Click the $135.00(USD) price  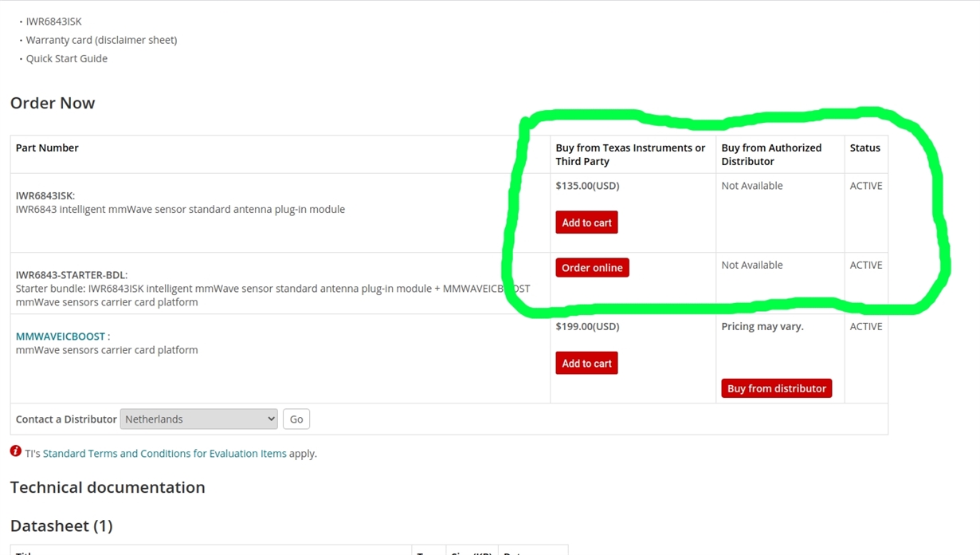(x=587, y=186)
